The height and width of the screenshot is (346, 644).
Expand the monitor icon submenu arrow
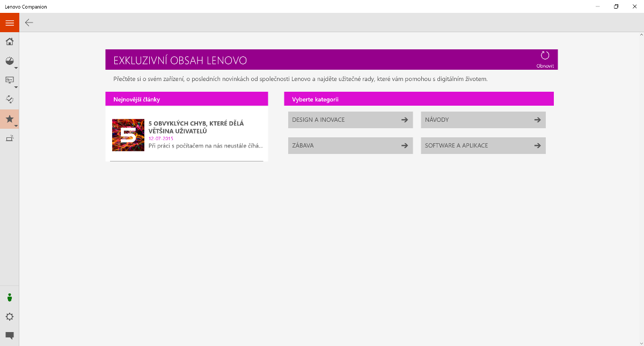click(x=16, y=87)
